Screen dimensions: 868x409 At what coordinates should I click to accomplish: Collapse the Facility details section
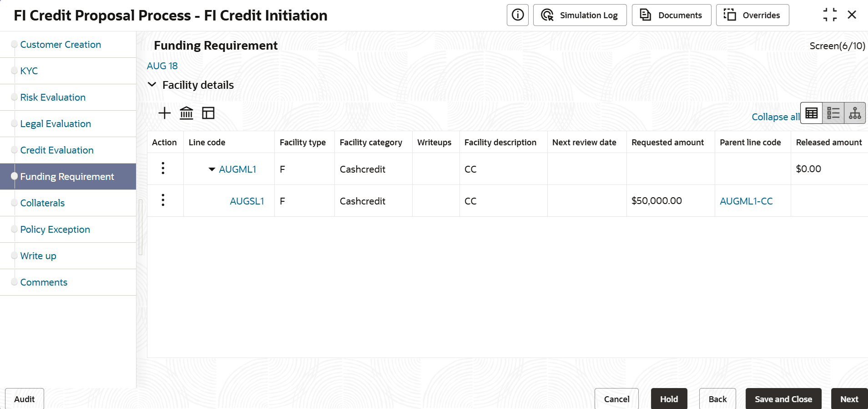(152, 85)
